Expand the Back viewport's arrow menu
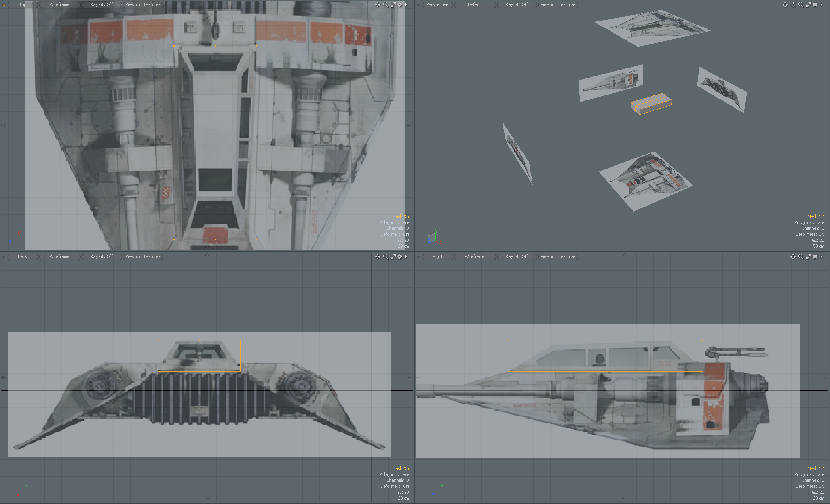This screenshot has width=830, height=504. coord(406,257)
